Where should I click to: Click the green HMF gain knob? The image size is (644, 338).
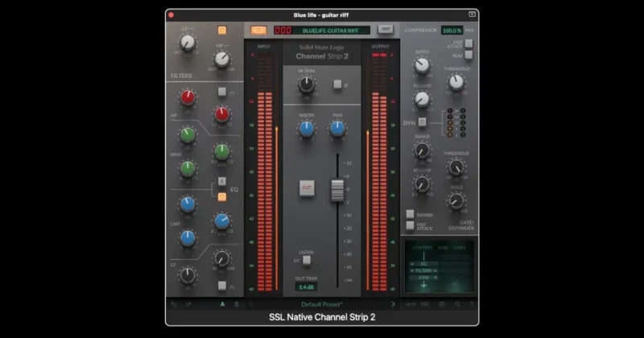tap(188, 134)
